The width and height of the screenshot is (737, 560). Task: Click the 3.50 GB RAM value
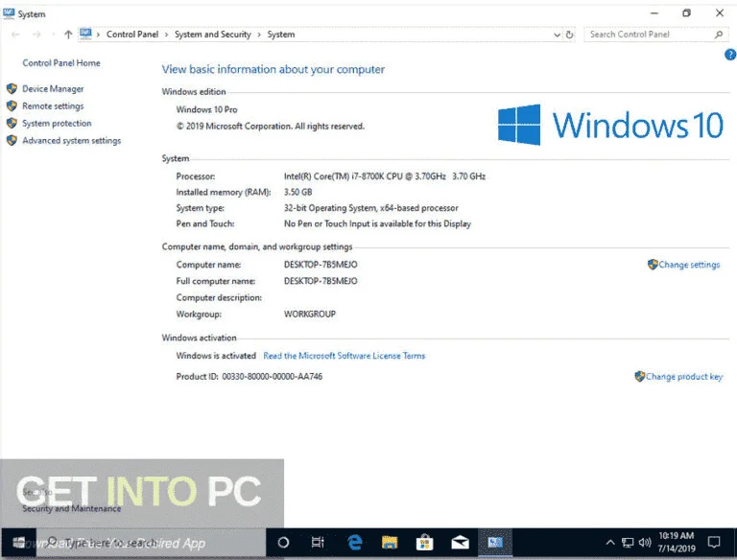(298, 192)
